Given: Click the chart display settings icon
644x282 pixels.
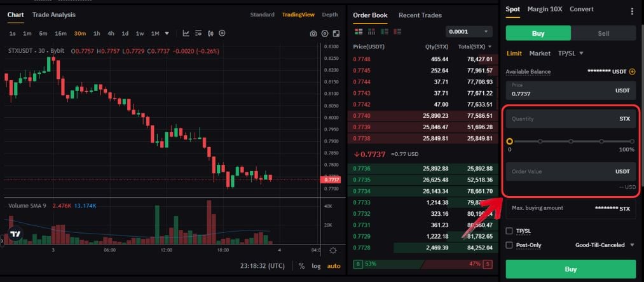Looking at the screenshot, I should coord(198,33).
